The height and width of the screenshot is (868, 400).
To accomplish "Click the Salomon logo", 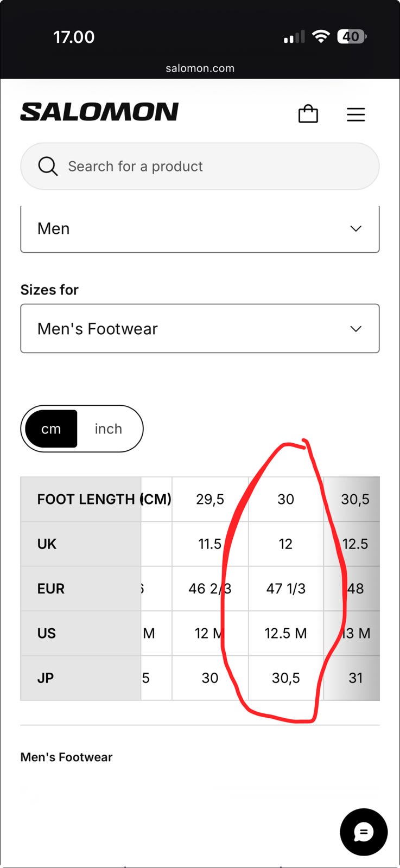I will coord(99,112).
